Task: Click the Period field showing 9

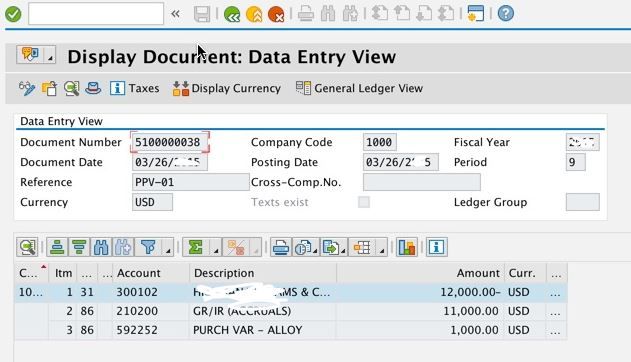Action: [x=575, y=162]
